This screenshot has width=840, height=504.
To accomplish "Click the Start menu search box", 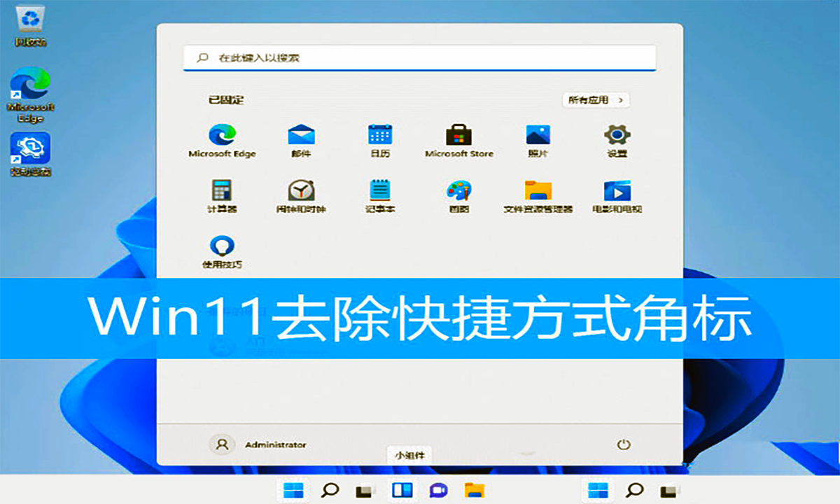I will tap(420, 58).
